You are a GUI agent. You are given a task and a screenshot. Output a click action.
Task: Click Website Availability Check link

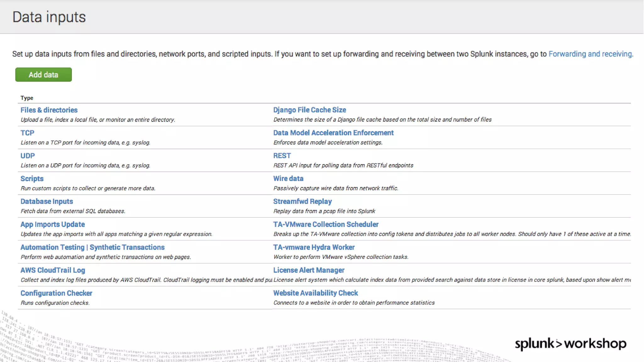tap(315, 293)
